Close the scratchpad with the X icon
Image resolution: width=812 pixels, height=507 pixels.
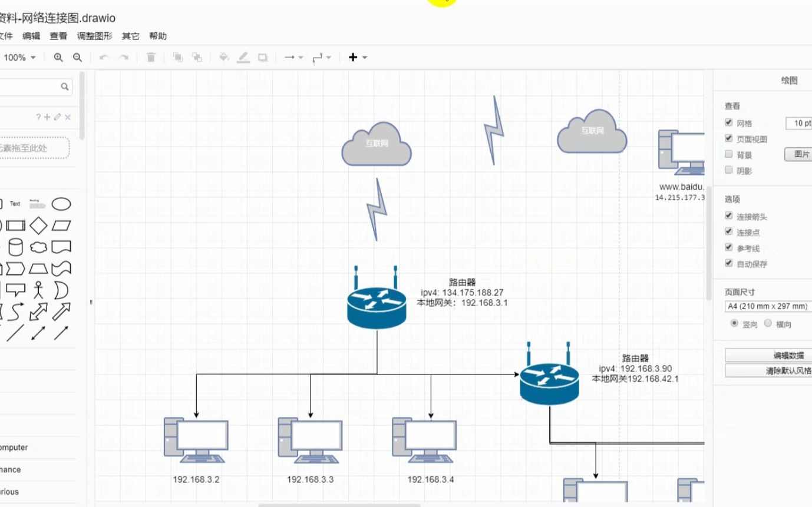point(68,117)
